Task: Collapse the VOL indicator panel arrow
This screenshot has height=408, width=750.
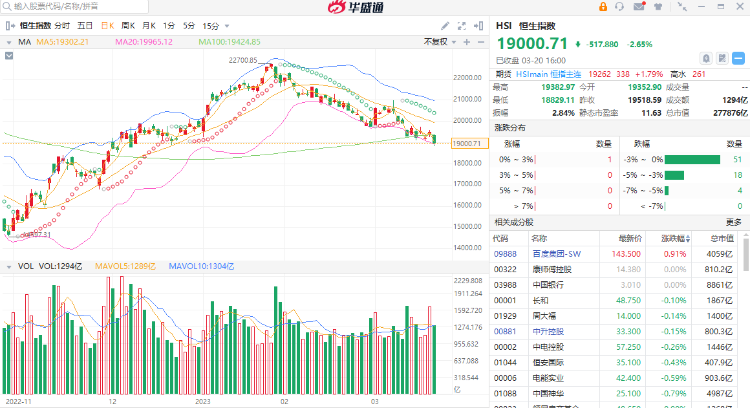Action: [8, 266]
